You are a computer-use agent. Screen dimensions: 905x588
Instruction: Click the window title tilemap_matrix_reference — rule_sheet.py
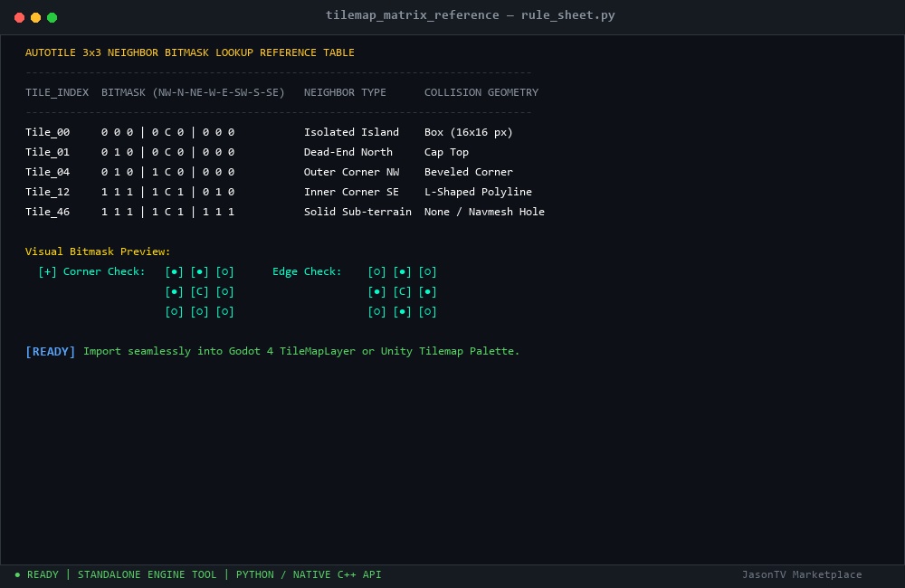click(470, 15)
